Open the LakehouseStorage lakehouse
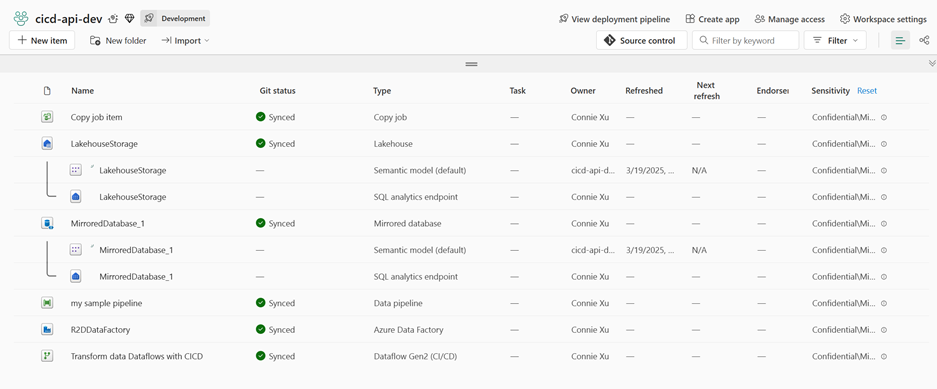Screen dimensions: 937x389 [x=104, y=143]
